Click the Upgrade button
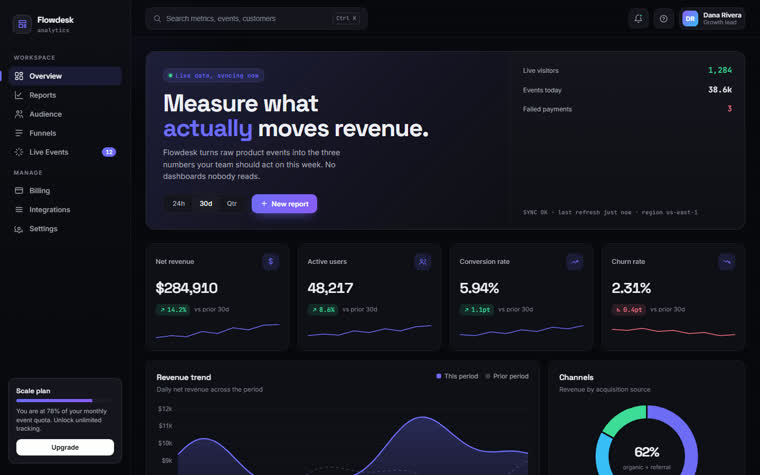760x475 pixels. tap(65, 447)
